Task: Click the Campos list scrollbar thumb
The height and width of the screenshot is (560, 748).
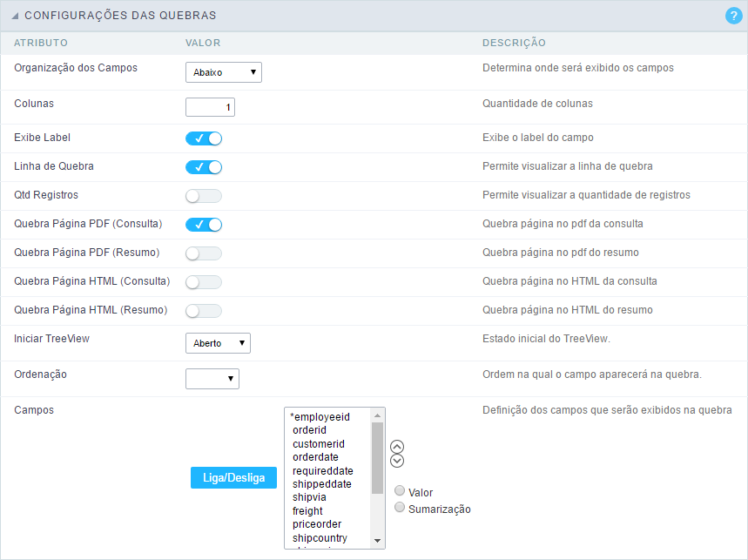Action: pyautogui.click(x=377, y=458)
